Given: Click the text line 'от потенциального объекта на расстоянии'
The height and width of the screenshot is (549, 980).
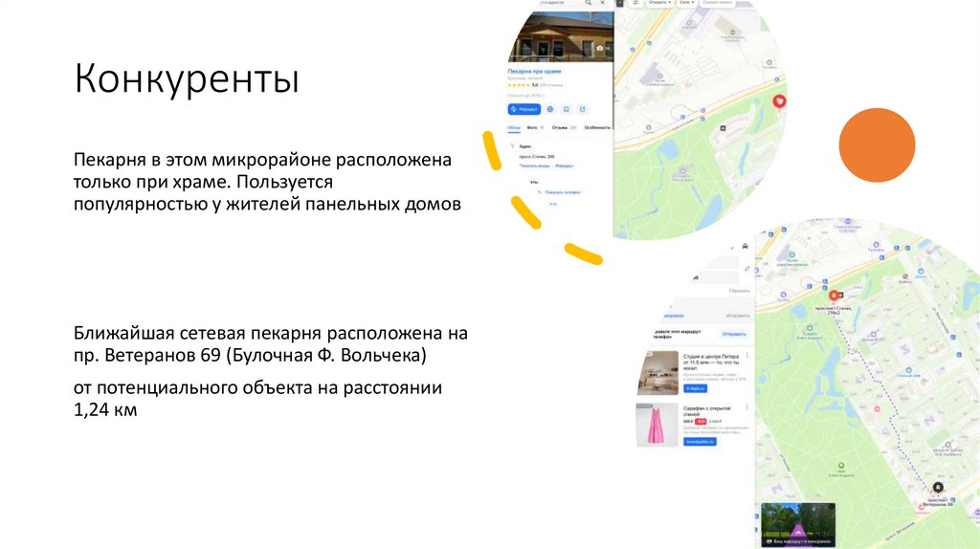Looking at the screenshot, I should [x=257, y=388].
